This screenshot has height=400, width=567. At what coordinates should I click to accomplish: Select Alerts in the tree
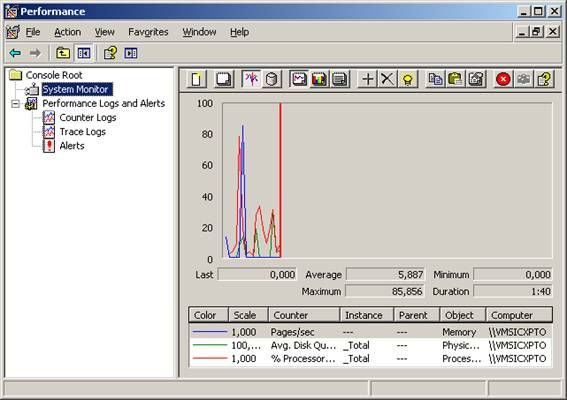click(x=72, y=146)
